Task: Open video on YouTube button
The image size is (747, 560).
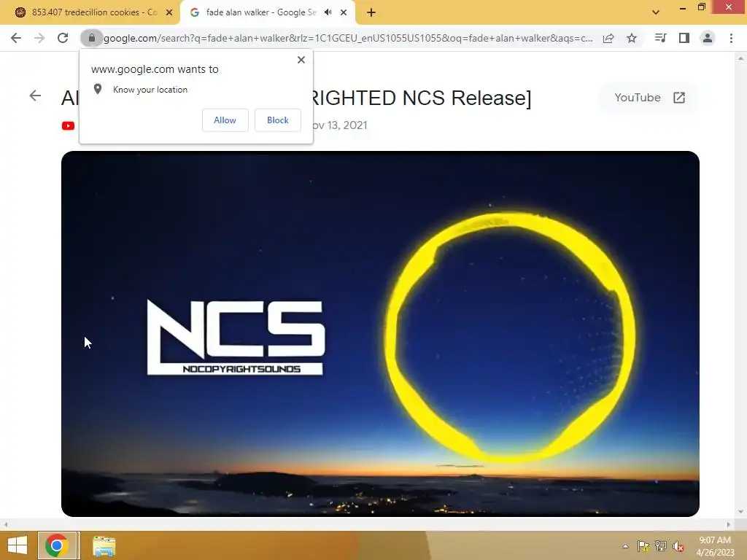Action: click(649, 98)
